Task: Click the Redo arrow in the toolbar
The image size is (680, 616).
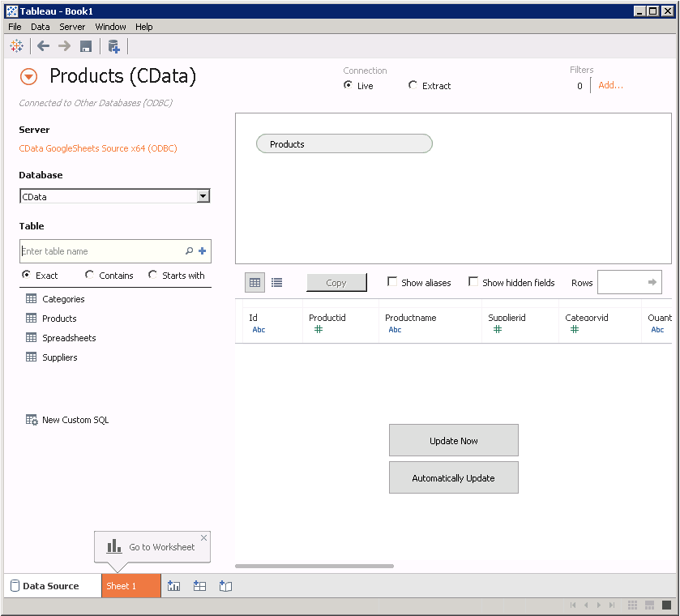Action: 63,46
